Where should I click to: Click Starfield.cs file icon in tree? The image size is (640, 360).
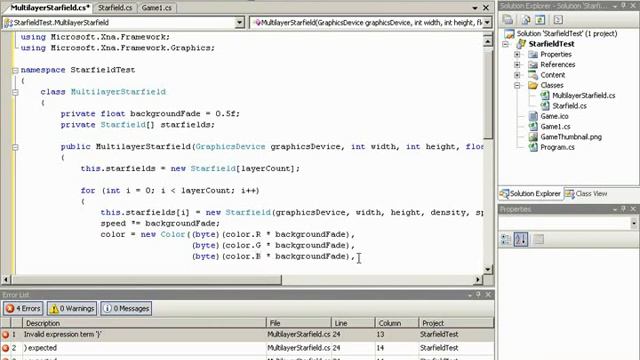pos(544,106)
